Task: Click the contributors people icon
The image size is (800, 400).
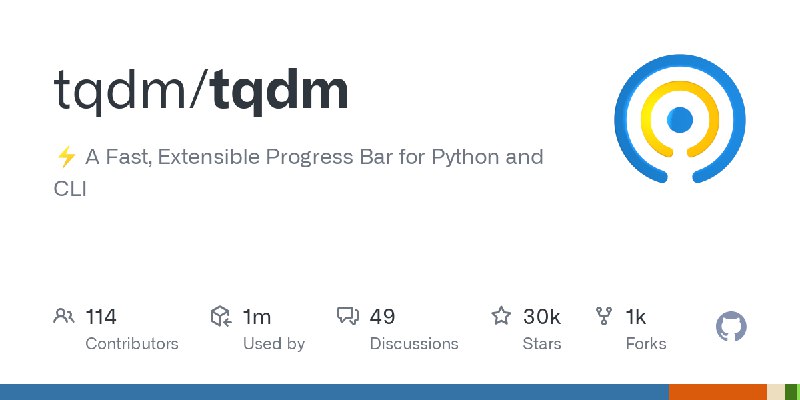Action: (64, 316)
